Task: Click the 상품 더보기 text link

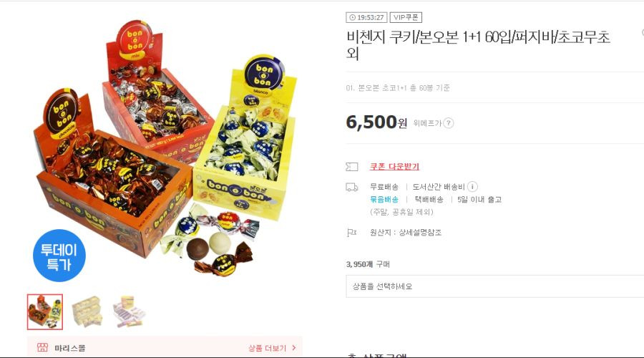Action: pos(267,348)
